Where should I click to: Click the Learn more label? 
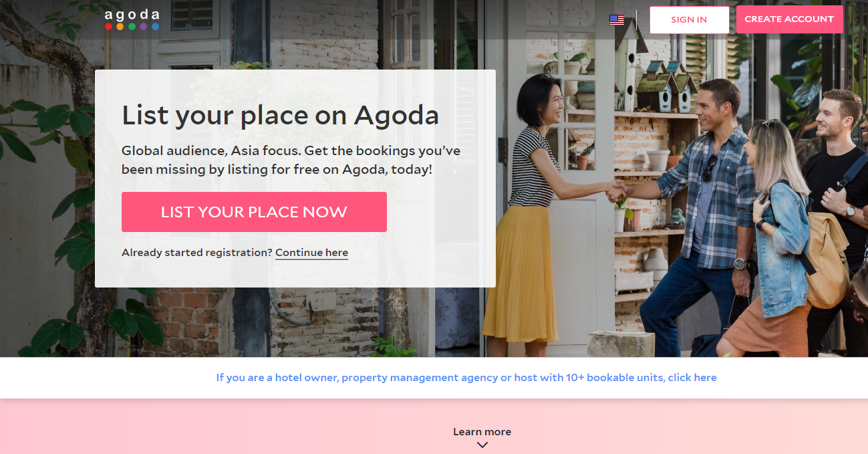[482, 432]
